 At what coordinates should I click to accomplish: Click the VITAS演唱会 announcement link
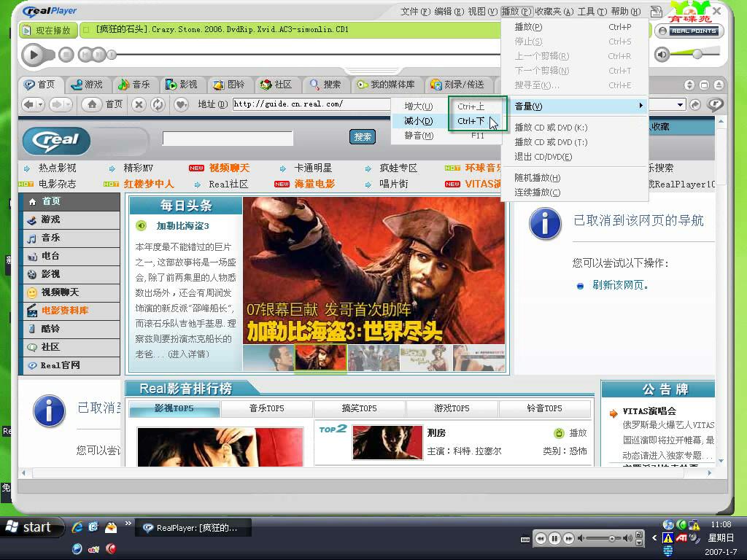click(649, 411)
